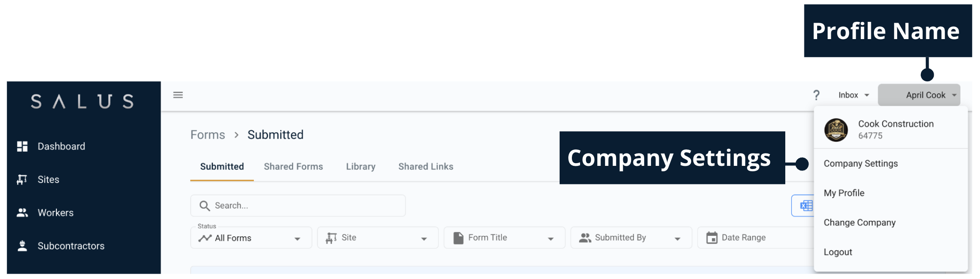Click the Sites crane icon
Screen dimensions: 980x279
(x=22, y=179)
